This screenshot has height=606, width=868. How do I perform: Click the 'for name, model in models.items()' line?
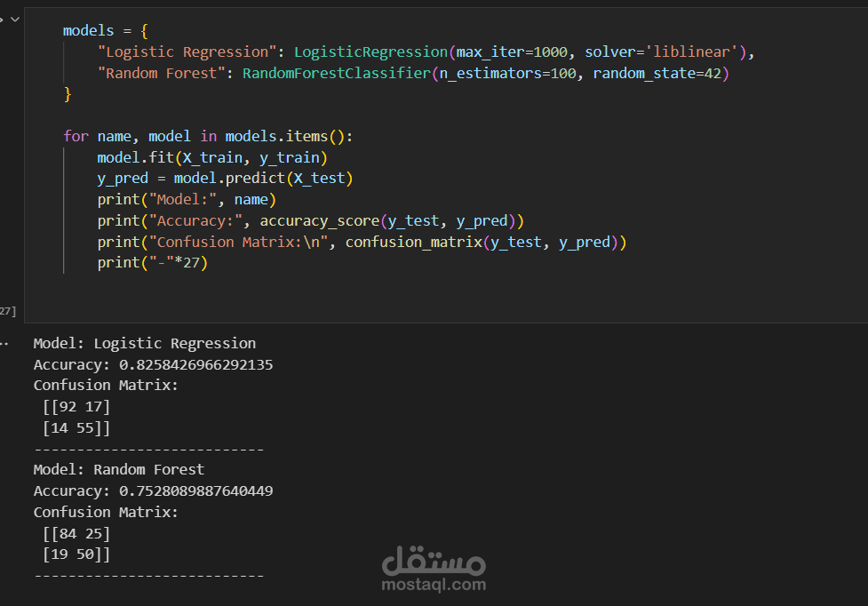coord(208,136)
